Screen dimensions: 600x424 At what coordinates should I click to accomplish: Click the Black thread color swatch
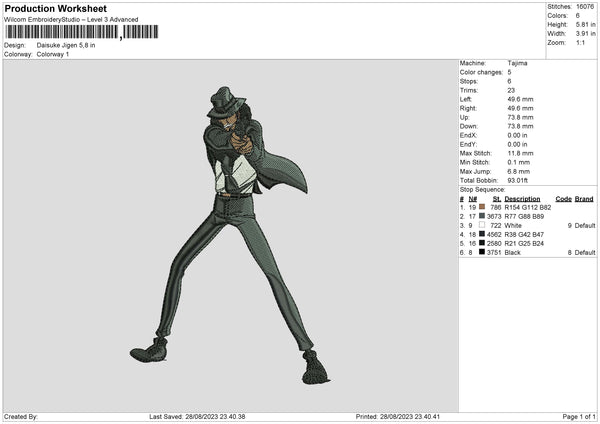[x=482, y=252]
